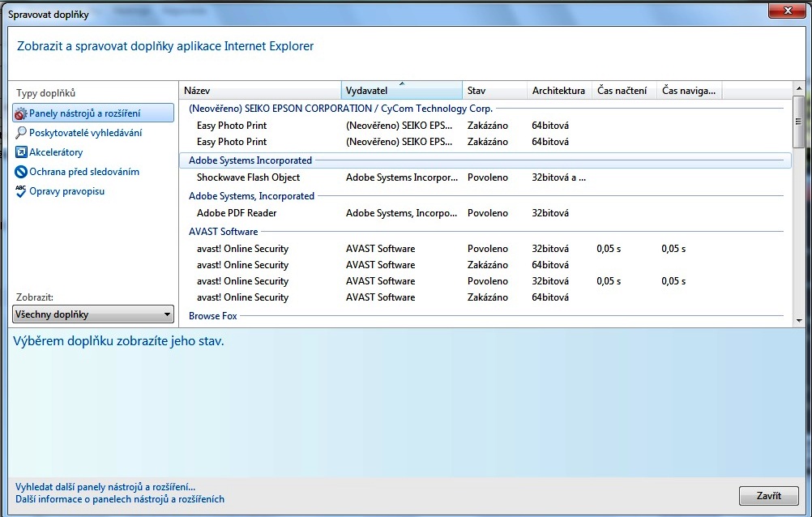Collapse the AVAST Software group header
This screenshot has height=517, width=812.
[223, 232]
